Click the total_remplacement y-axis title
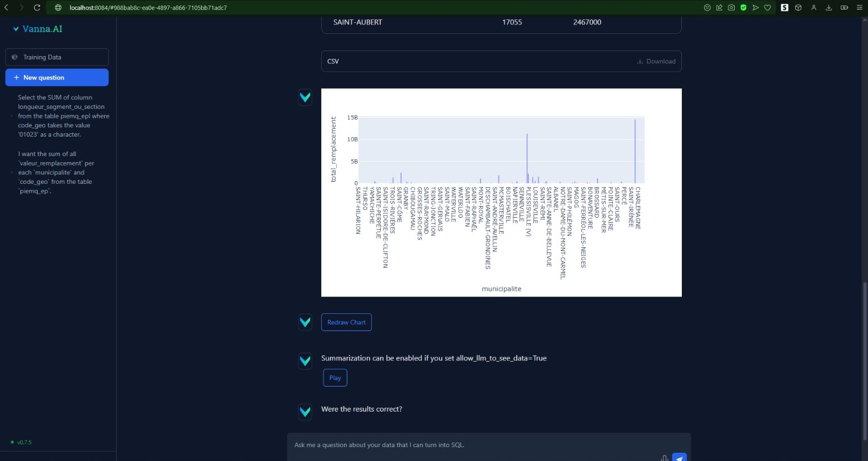 [x=333, y=149]
